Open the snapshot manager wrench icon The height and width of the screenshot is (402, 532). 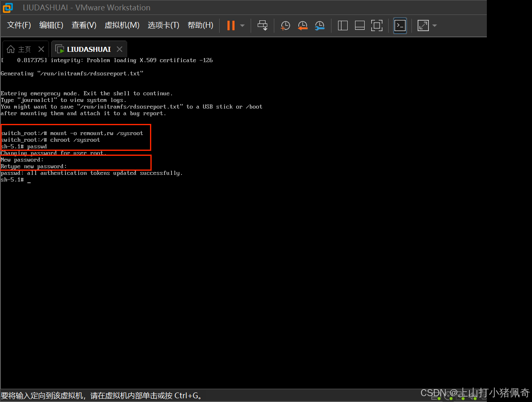coord(319,26)
